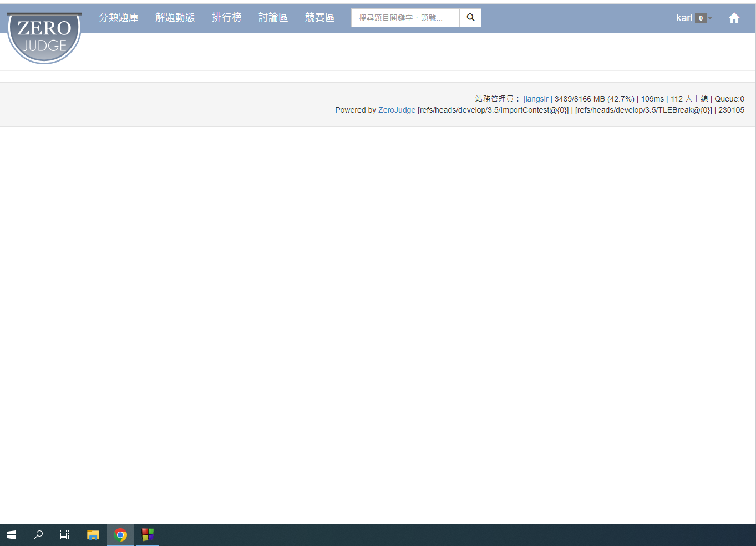Click the notification count badge showing 0
This screenshot has width=756, height=546.
(701, 18)
